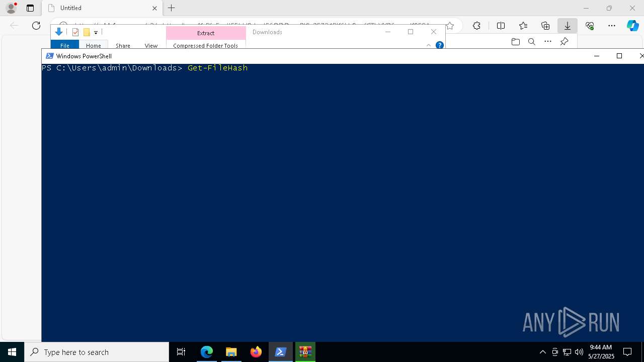This screenshot has width=644, height=362.
Task: Minimize the PowerShell window
Action: pyautogui.click(x=597, y=56)
